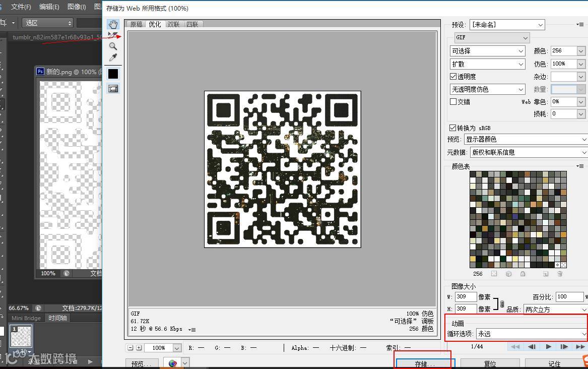Open the preview info menu icon beside 56.6 Kbps
Viewport: 588px width, 369px height.
192,330
